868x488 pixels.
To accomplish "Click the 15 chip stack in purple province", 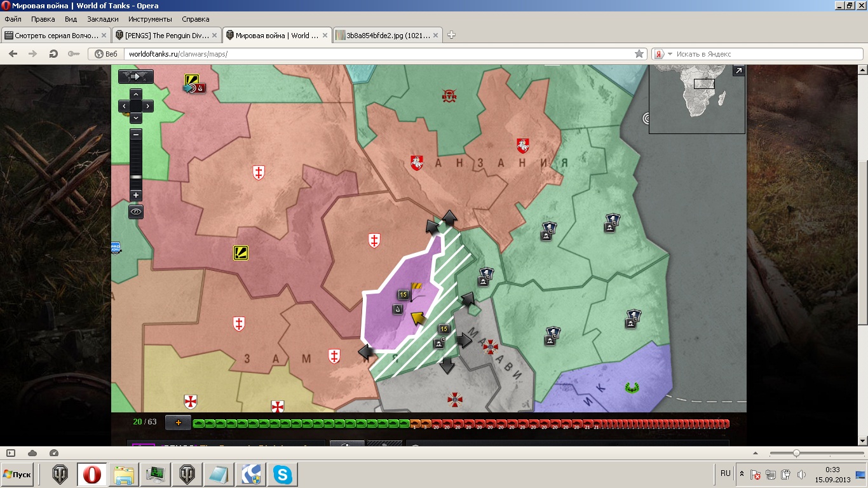I will coord(403,295).
